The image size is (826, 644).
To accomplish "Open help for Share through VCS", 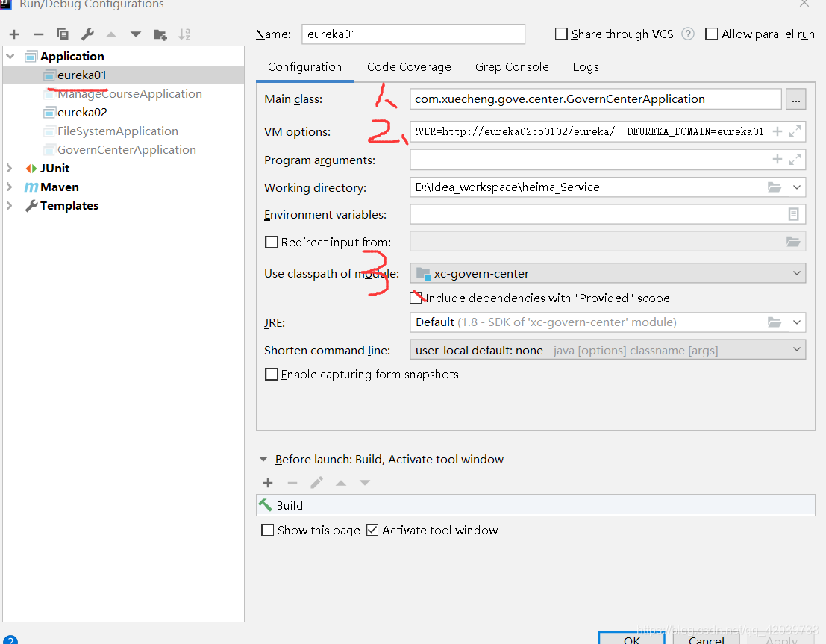I will tap(687, 34).
